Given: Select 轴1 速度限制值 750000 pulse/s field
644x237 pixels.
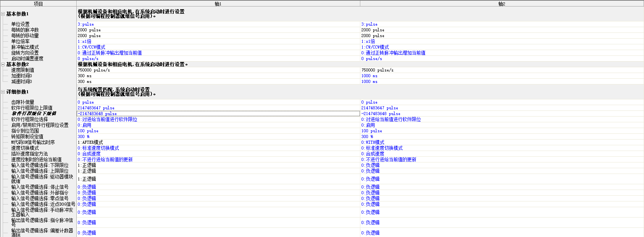Looking at the screenshot, I should coord(218,70).
